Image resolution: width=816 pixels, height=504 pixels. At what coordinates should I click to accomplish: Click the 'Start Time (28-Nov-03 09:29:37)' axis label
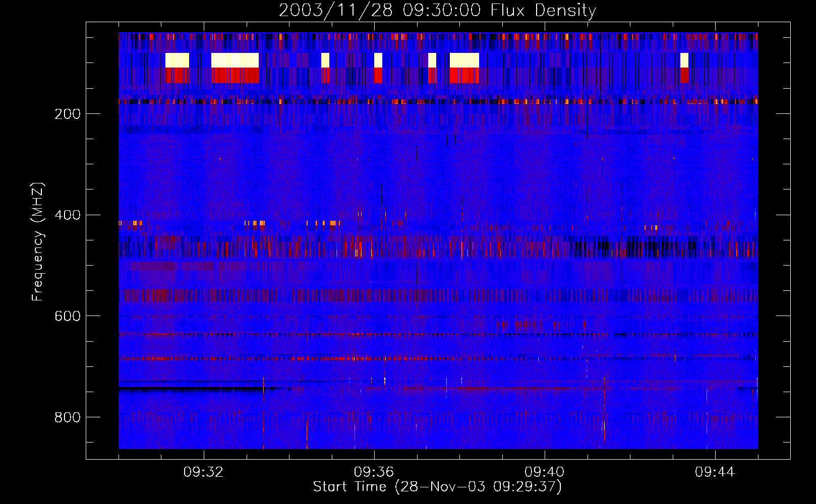(x=437, y=487)
